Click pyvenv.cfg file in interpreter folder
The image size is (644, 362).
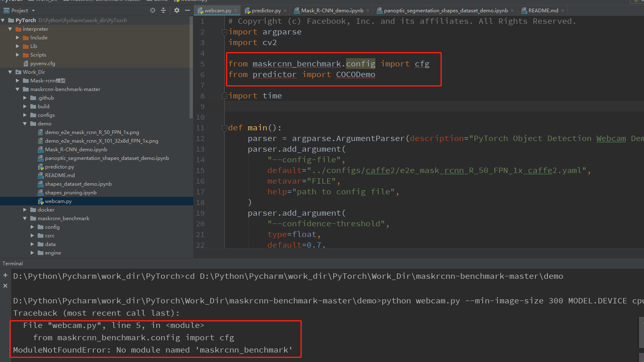point(42,64)
